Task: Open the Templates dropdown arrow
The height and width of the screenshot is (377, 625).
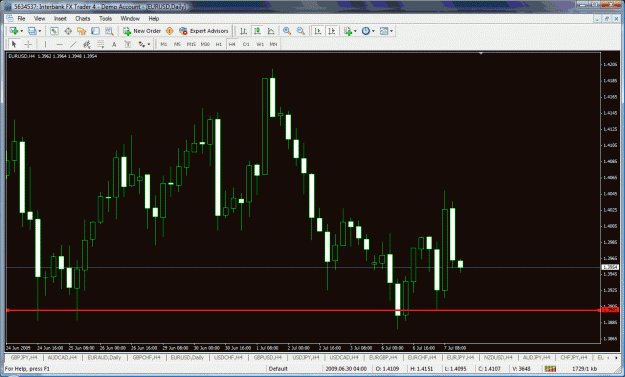Action: (391, 31)
